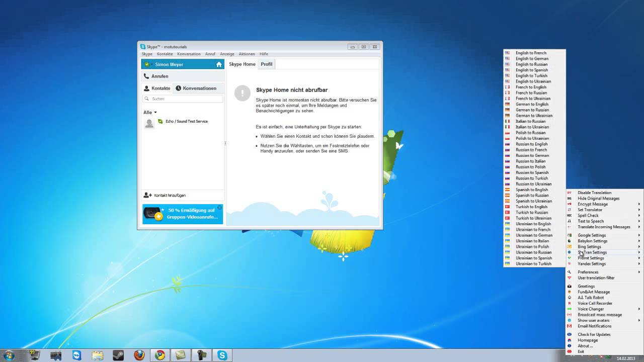This screenshot has width=644, height=362.
Task: Open the Skype menu in the menu bar
Action: coord(147,54)
